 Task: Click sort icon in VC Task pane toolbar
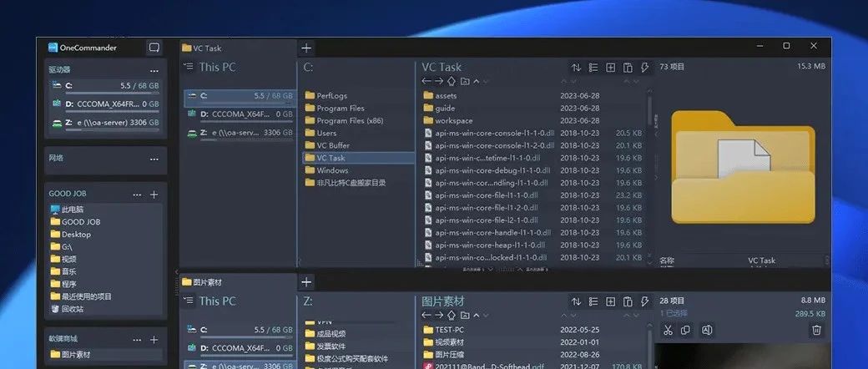[x=576, y=68]
